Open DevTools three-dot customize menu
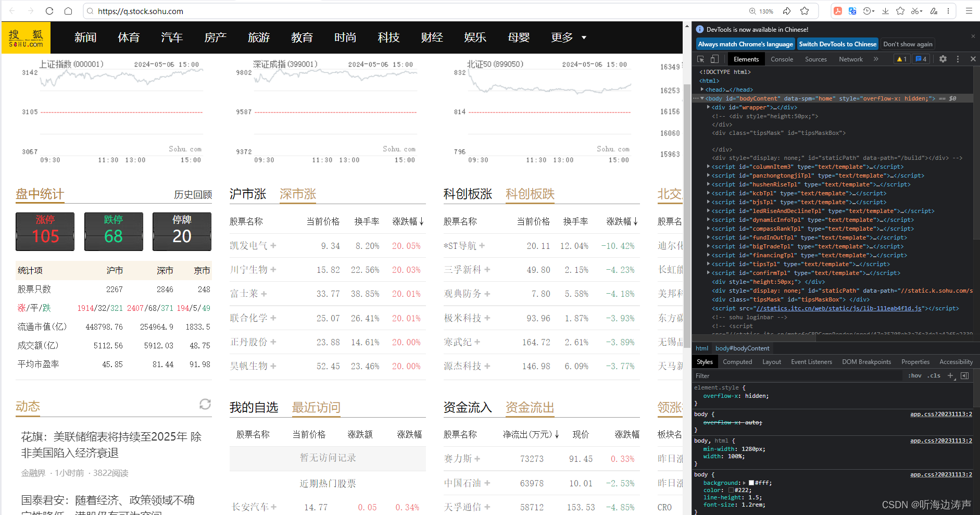The width and height of the screenshot is (980, 515). pos(958,59)
